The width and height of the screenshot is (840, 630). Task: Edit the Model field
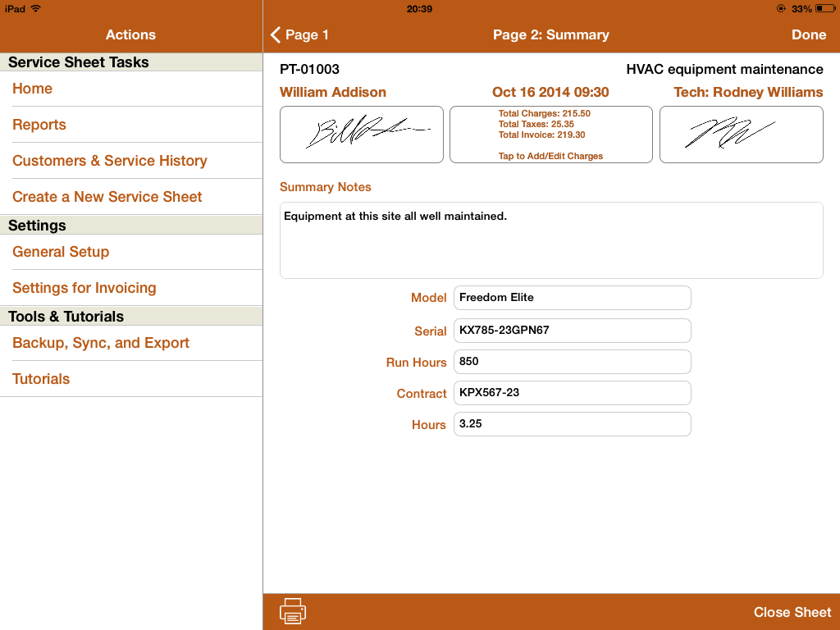(572, 298)
